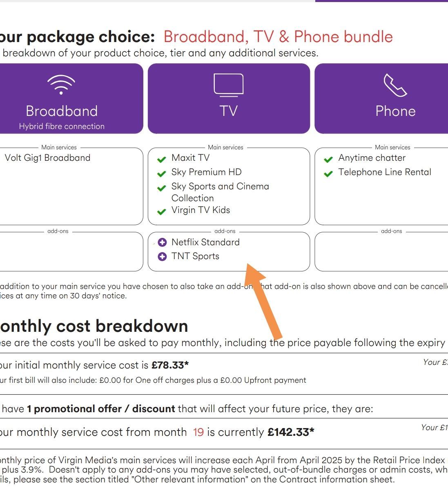Click the Wi-Fi broadband icon
The height and width of the screenshot is (493, 448).
pyautogui.click(x=61, y=84)
